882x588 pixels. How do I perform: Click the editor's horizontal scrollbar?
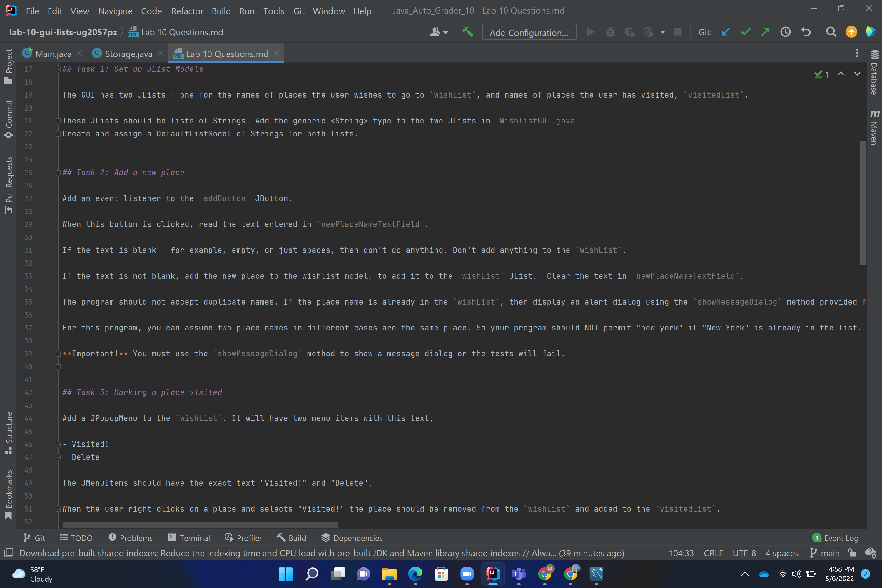200,524
